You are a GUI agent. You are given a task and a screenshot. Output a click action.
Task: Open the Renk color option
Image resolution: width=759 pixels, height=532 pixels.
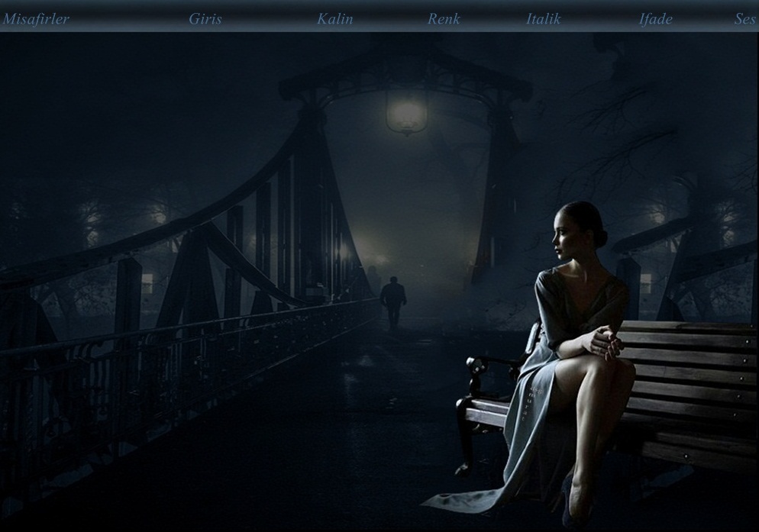pos(444,19)
